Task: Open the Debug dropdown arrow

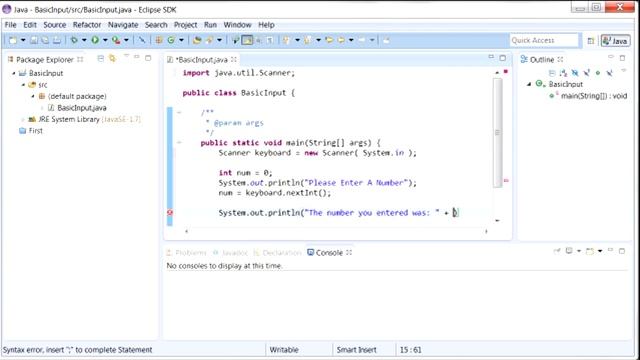Action: point(84,40)
